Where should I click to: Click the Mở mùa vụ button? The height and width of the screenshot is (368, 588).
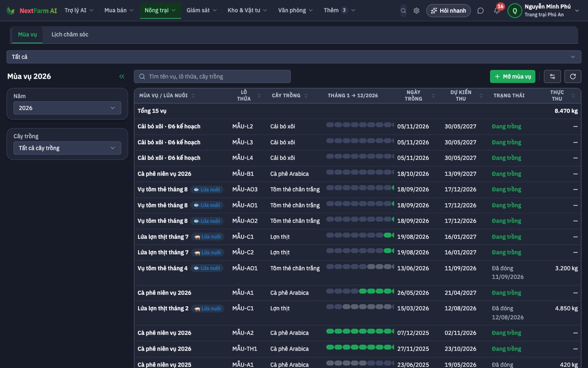click(512, 76)
